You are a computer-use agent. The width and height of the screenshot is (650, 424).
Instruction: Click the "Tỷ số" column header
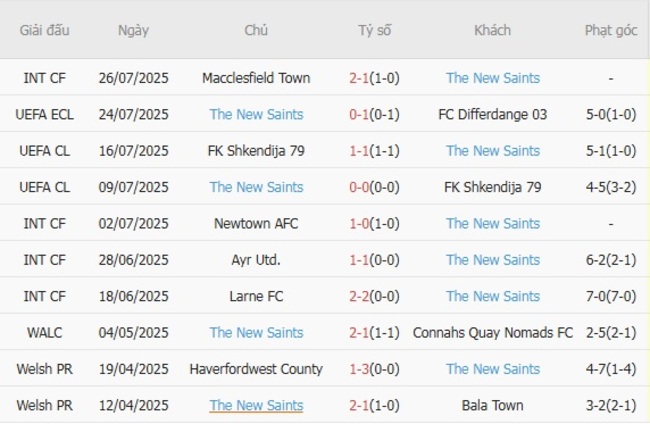pyautogui.click(x=375, y=30)
